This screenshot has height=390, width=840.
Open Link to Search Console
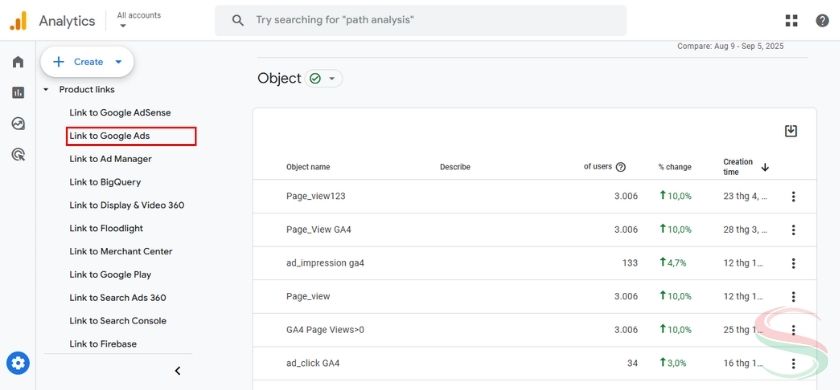[118, 320]
